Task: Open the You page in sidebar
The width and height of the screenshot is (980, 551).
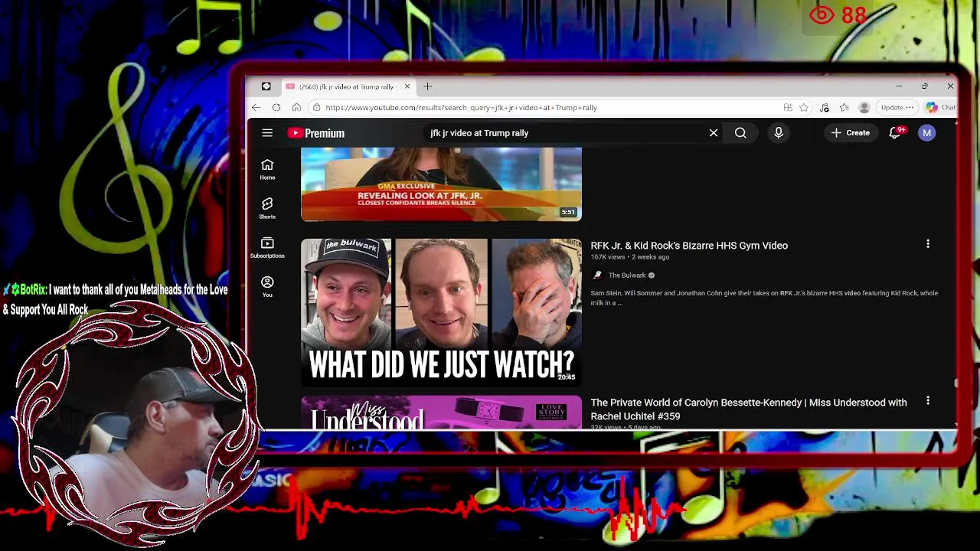Action: click(267, 286)
